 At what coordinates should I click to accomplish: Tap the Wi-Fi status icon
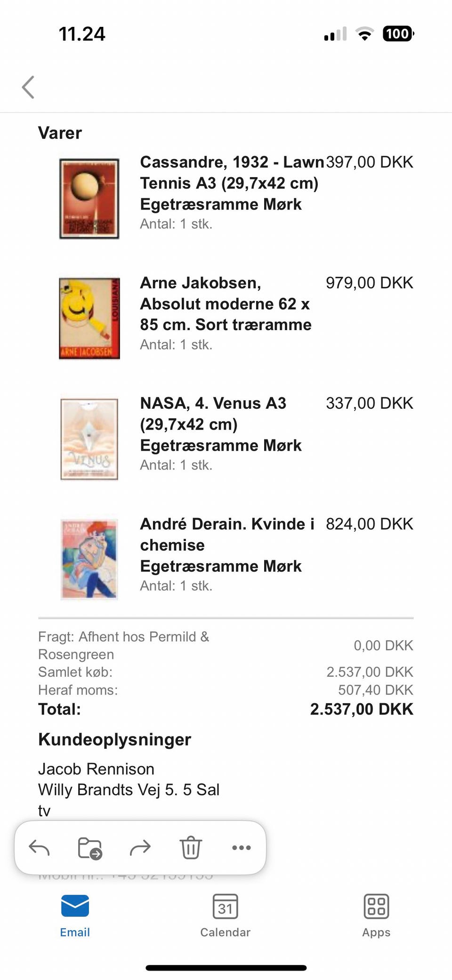tap(364, 34)
